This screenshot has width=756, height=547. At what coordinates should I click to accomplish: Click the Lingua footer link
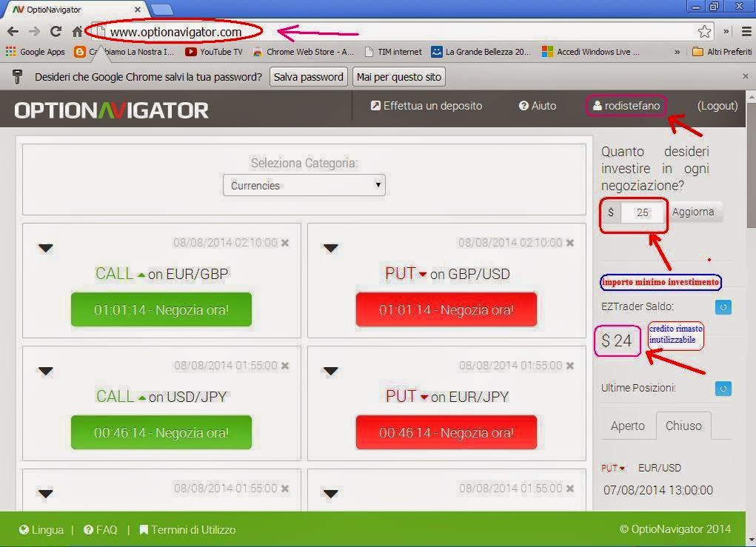pos(41,530)
